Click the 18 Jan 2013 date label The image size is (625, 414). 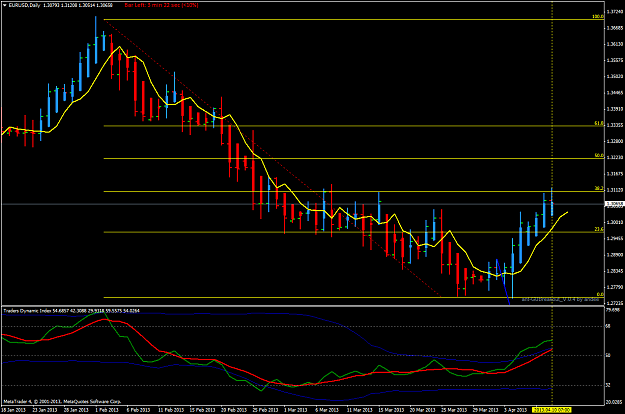click(x=13, y=410)
